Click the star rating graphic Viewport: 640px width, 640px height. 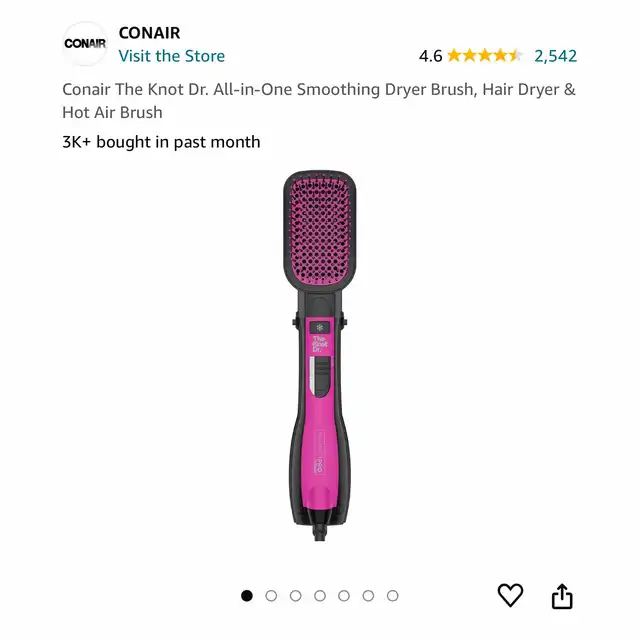pyautogui.click(x=485, y=56)
